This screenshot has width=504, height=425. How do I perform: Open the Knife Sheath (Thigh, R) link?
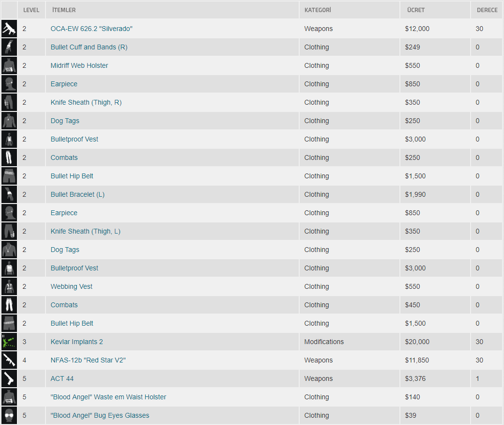pyautogui.click(x=86, y=102)
